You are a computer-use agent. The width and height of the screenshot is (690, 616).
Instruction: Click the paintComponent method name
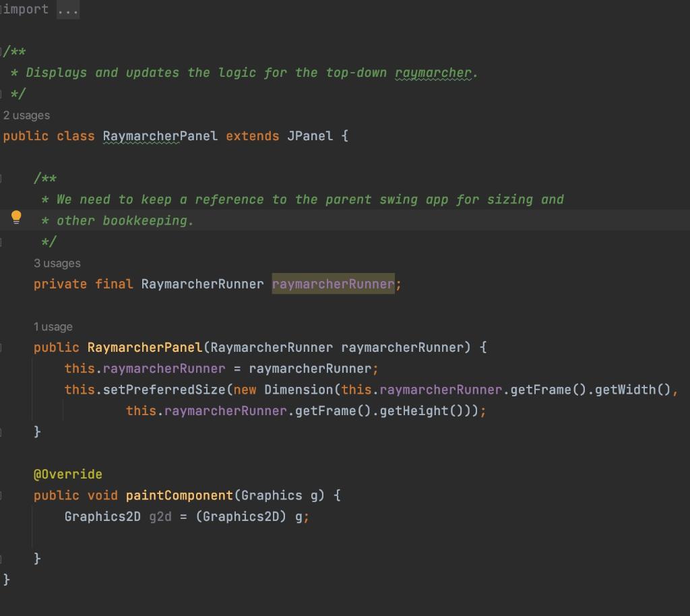pyautogui.click(x=179, y=495)
